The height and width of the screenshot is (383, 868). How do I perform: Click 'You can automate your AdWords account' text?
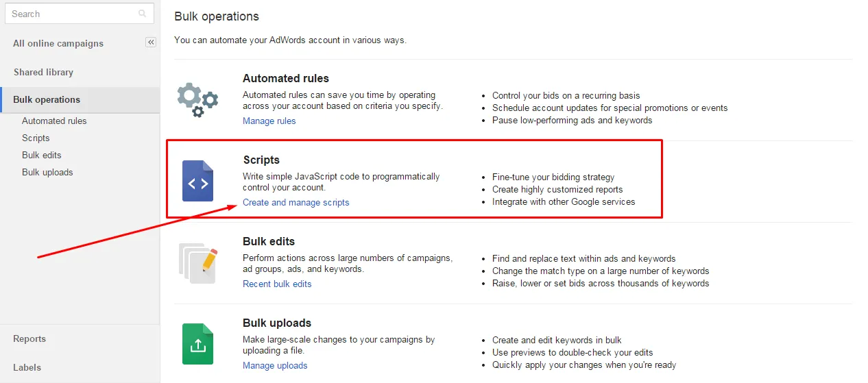pos(290,40)
